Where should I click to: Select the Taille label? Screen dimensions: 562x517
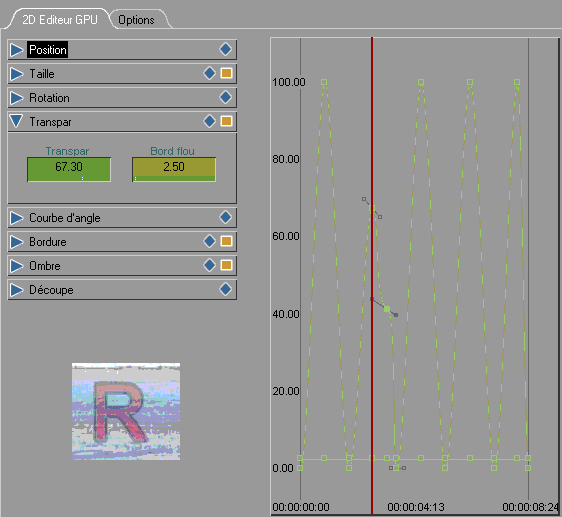pos(42,74)
